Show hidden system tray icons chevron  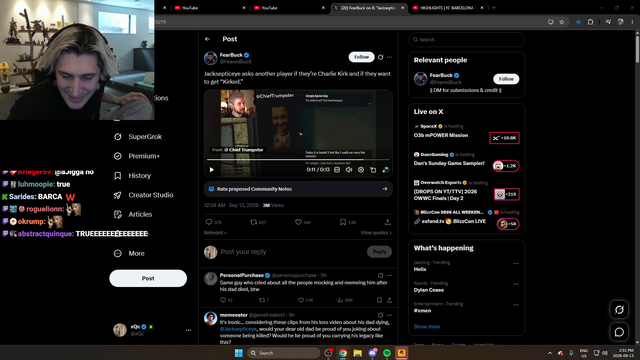pyautogui.click(x=550, y=353)
